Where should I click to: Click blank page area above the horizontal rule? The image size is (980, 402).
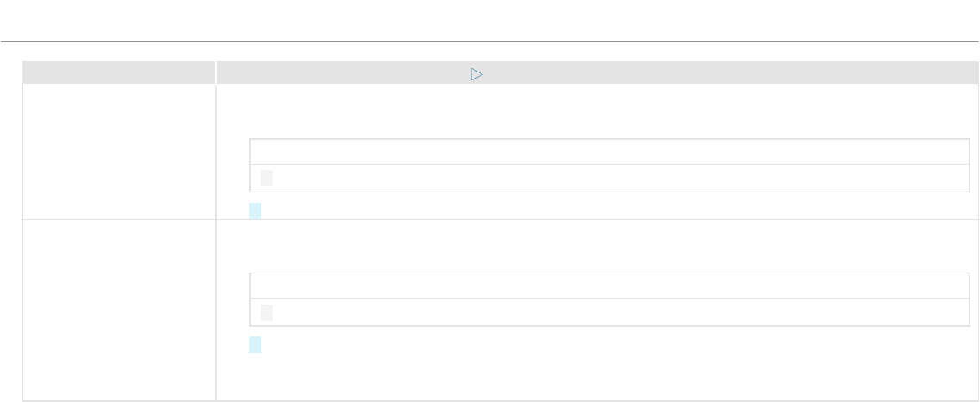click(x=490, y=20)
